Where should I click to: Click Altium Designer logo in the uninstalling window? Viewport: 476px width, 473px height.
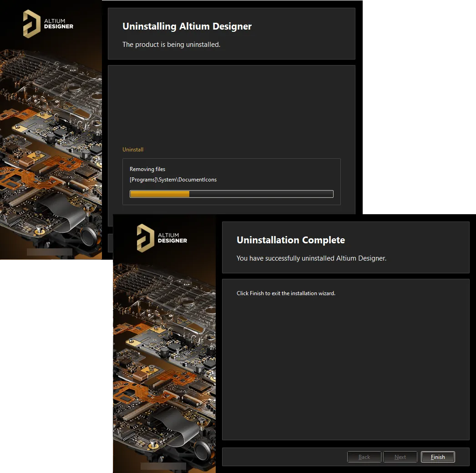(x=48, y=24)
